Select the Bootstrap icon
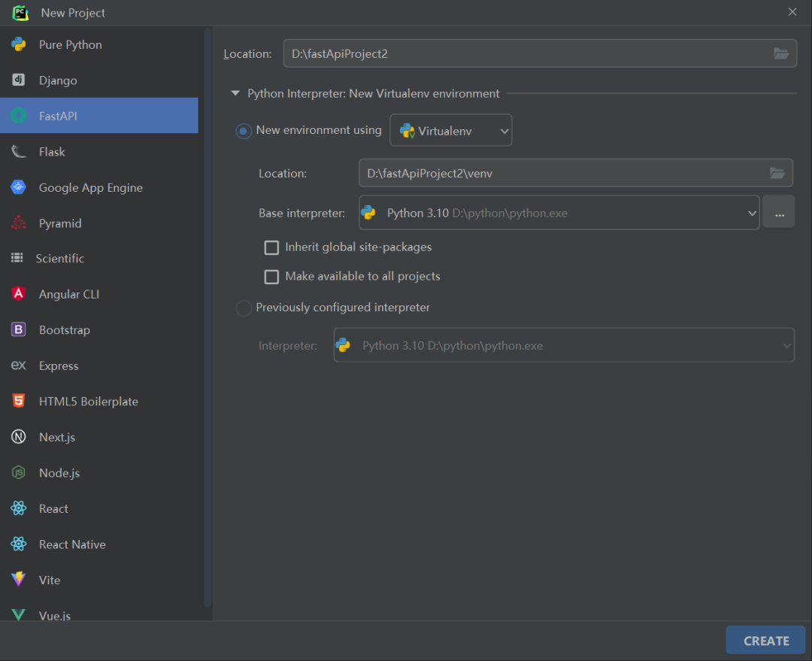 coord(19,329)
